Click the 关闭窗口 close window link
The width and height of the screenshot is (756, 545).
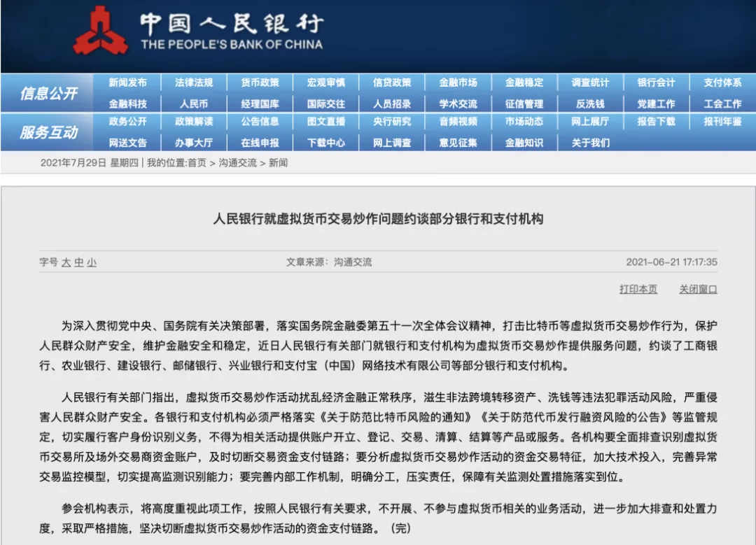coord(698,290)
